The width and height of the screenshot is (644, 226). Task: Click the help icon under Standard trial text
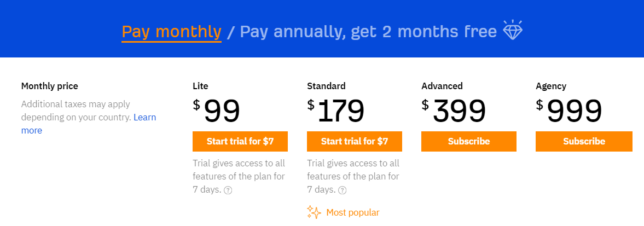click(x=342, y=190)
